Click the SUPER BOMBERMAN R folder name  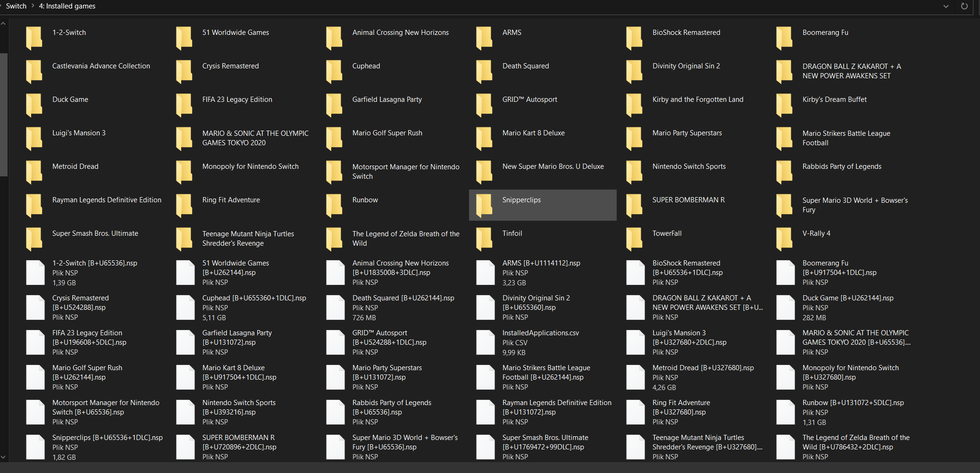688,200
